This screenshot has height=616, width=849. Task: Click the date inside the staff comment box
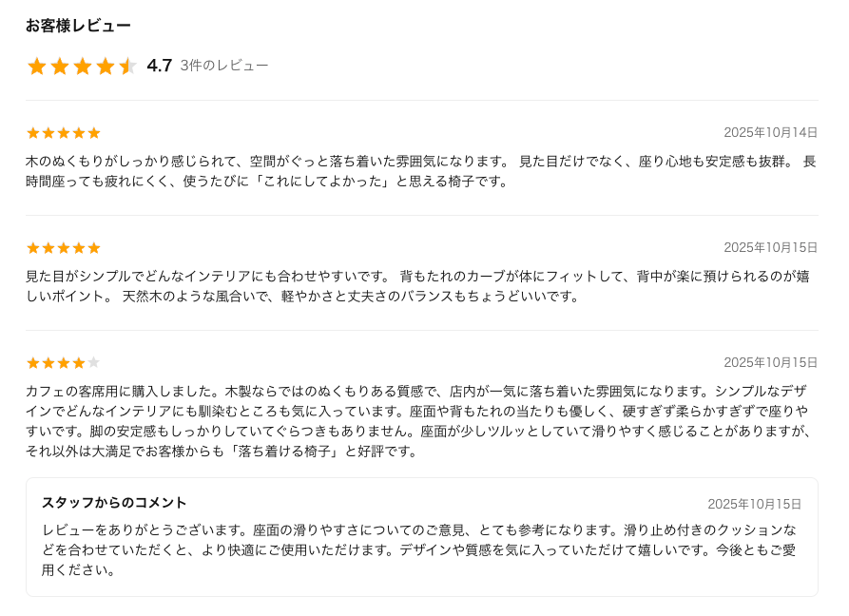[754, 505]
